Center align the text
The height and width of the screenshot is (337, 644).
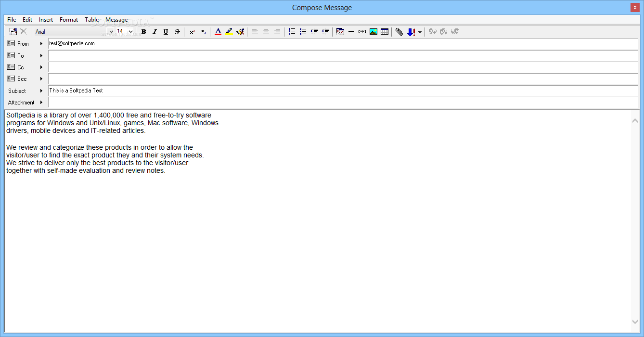pyautogui.click(x=266, y=32)
